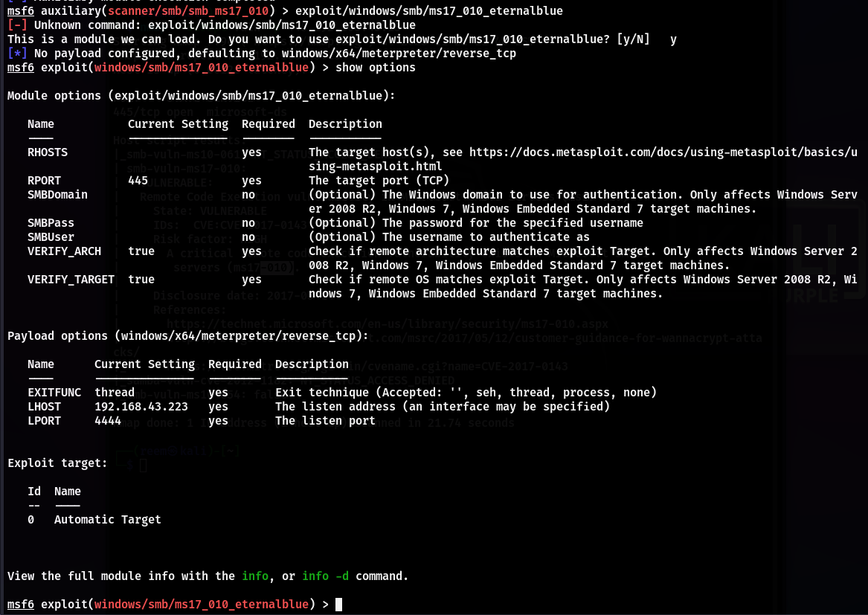Click the Name header in Exploit target table
The height and width of the screenshot is (615, 868).
[68, 492]
